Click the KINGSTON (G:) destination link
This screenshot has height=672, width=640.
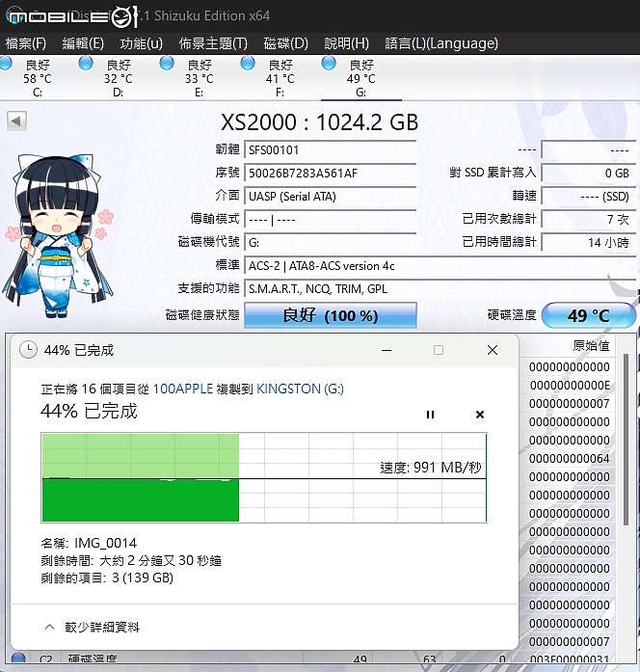click(300, 389)
